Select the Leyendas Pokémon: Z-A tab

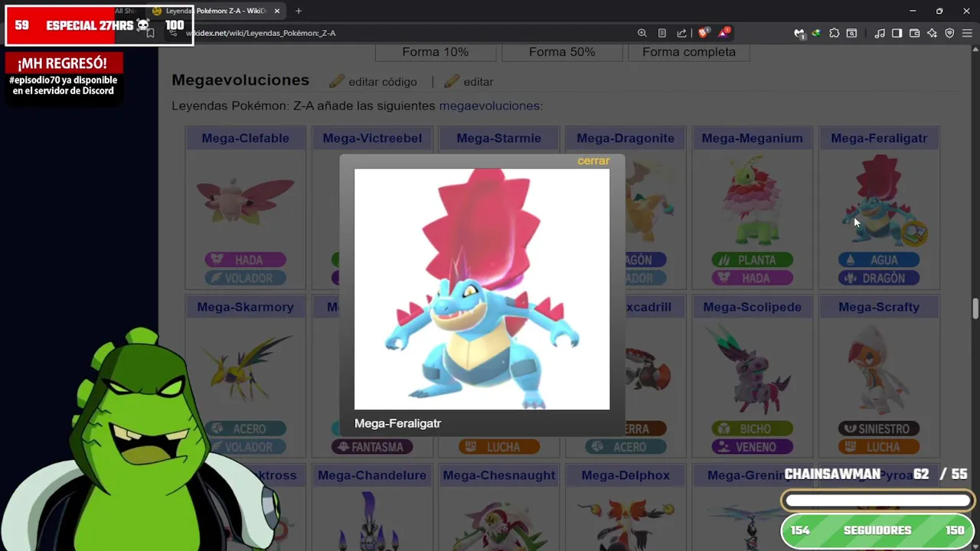click(x=216, y=11)
